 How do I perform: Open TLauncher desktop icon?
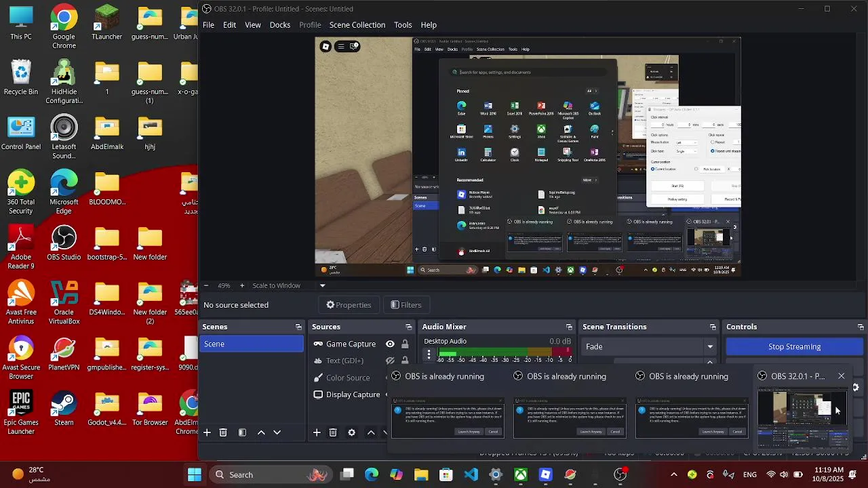click(x=106, y=23)
